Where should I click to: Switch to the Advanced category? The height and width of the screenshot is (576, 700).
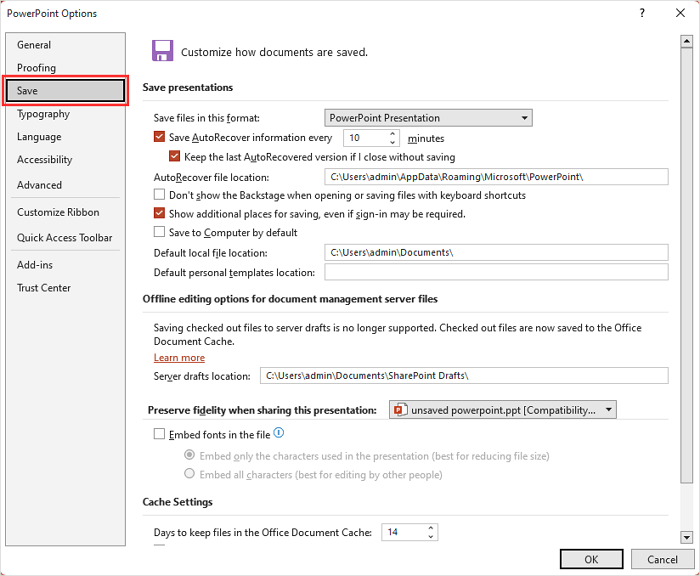point(39,185)
